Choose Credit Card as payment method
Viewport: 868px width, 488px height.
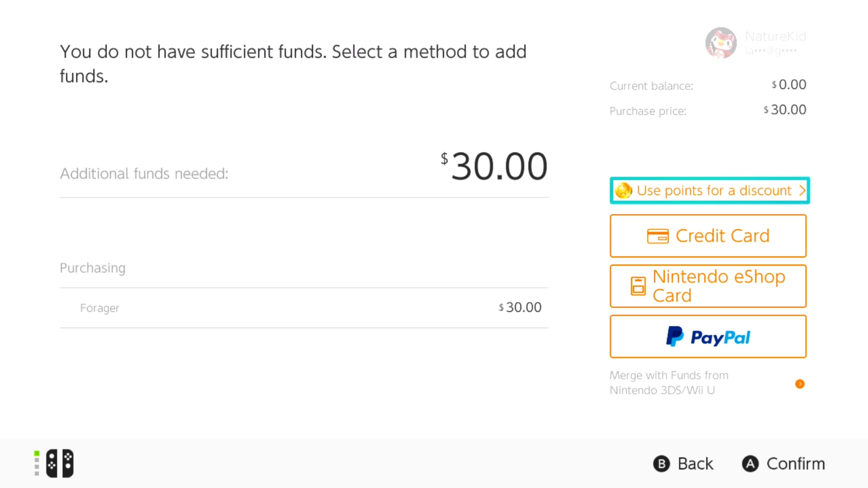(x=708, y=236)
